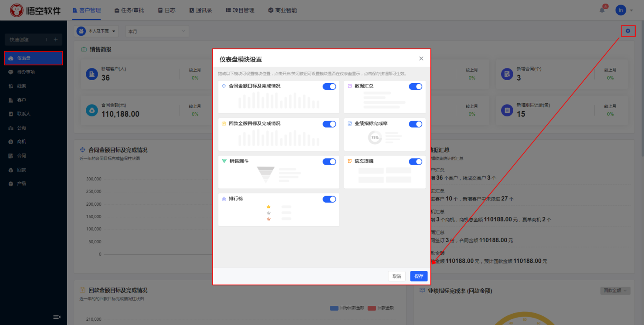Image resolution: width=644 pixels, height=325 pixels.
Task: Click the 悟空软件 logo
Action: tap(35, 10)
